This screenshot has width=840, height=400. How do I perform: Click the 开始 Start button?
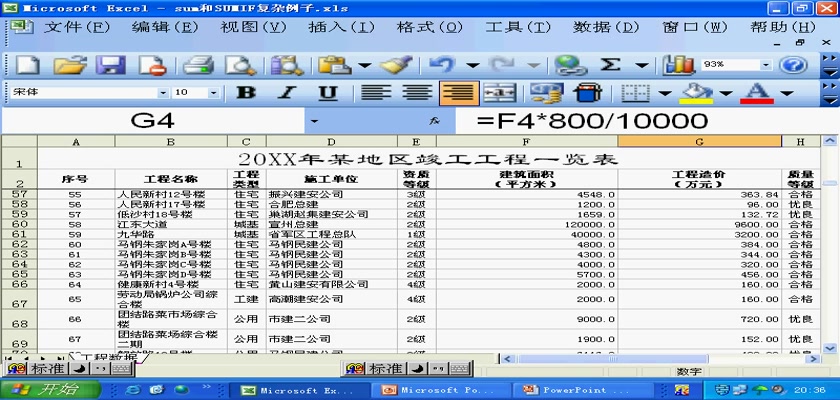click(x=35, y=389)
